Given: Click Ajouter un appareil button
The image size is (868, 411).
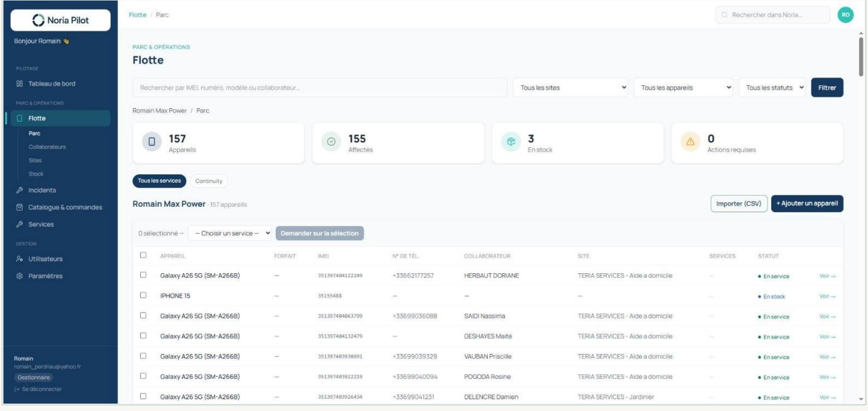Looking at the screenshot, I should [807, 204].
